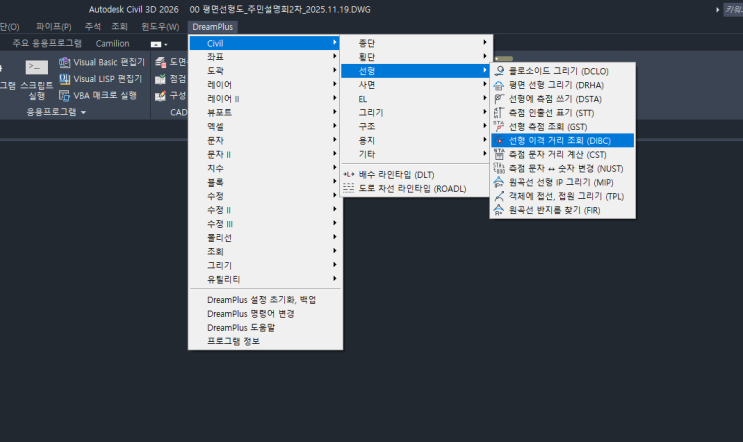This screenshot has height=442, width=743.
Task: Click the 평면 선형 그리기 (DRHA) icon
Action: 499,85
